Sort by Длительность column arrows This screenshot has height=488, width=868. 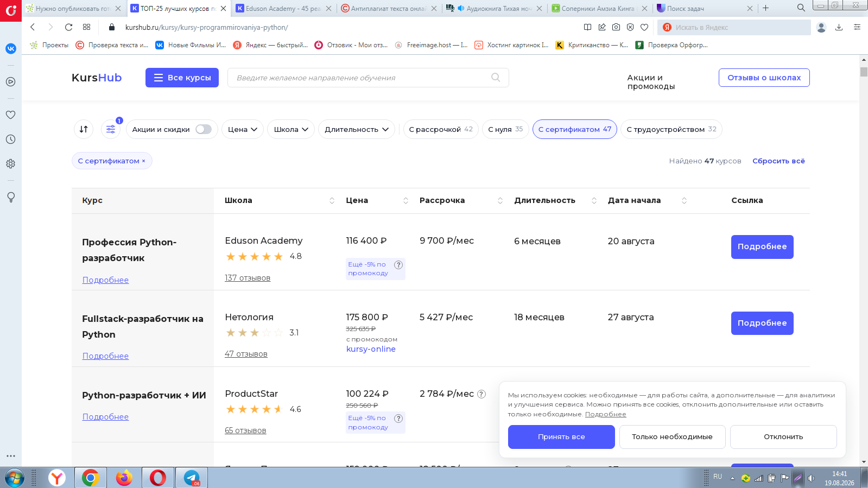pos(594,201)
